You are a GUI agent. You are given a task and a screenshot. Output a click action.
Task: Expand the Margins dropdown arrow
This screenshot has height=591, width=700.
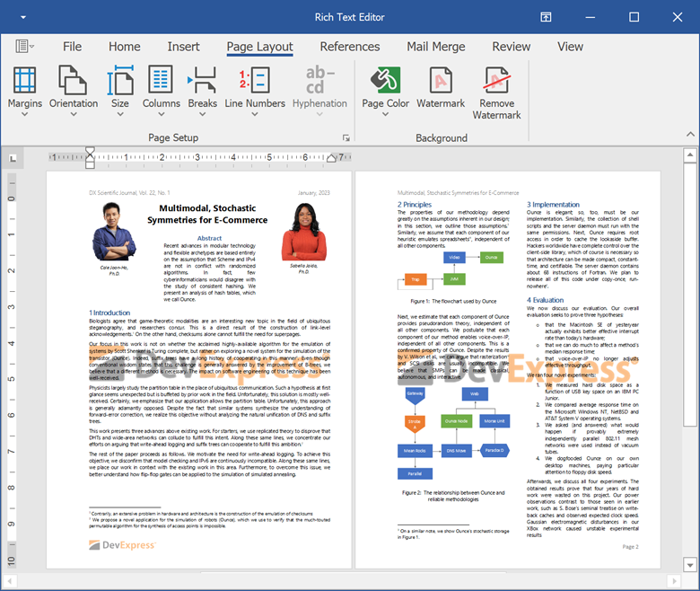point(25,114)
